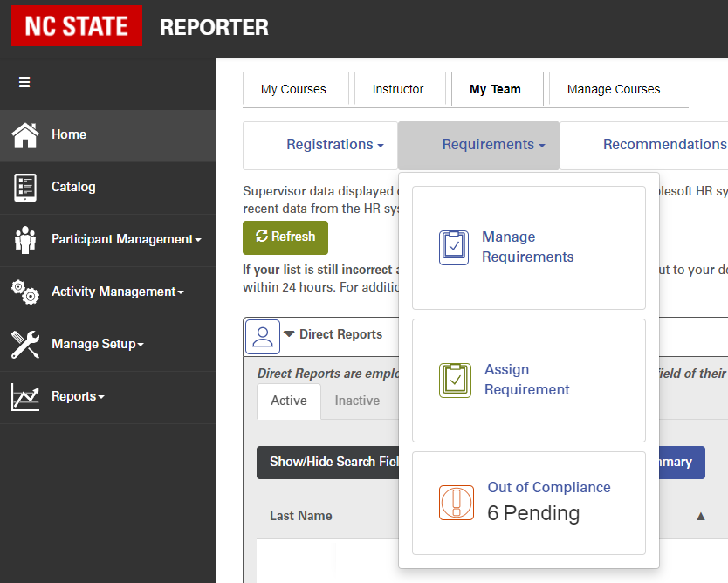Click the Manage Requirements clipboard icon
This screenshot has width=728, height=583.
(454, 247)
